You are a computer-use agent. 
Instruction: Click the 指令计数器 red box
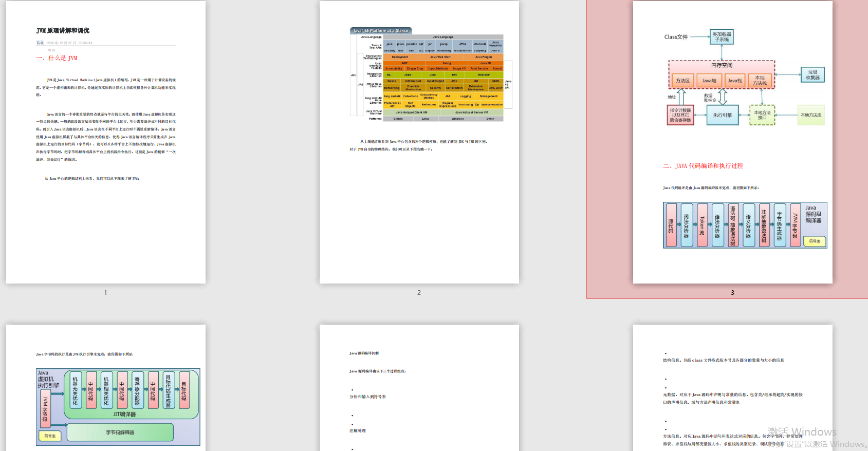(680, 115)
